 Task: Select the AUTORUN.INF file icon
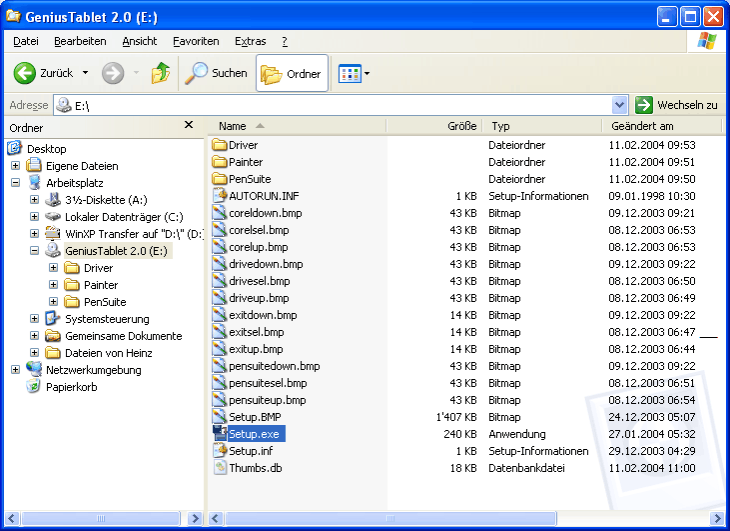219,195
